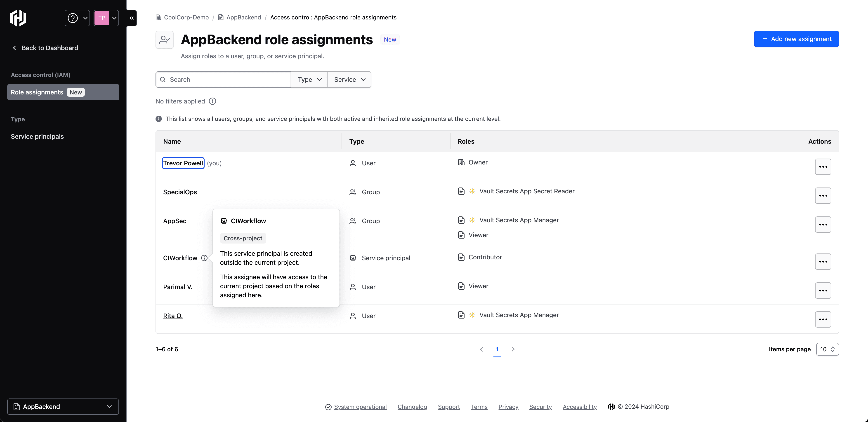
Task: Go to next page arrow
Action: (x=513, y=349)
